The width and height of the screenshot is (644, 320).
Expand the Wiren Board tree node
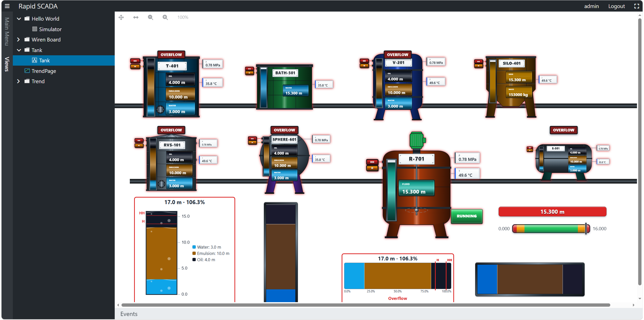coord(18,39)
